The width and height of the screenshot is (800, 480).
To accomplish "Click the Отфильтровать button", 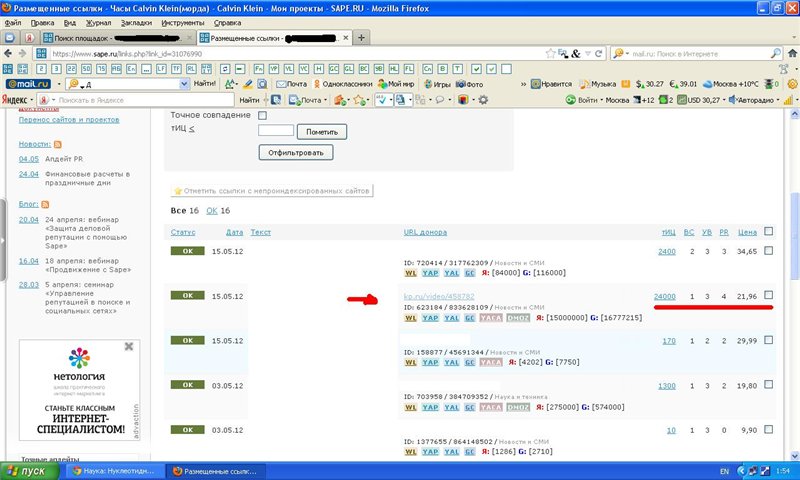I will click(x=296, y=153).
